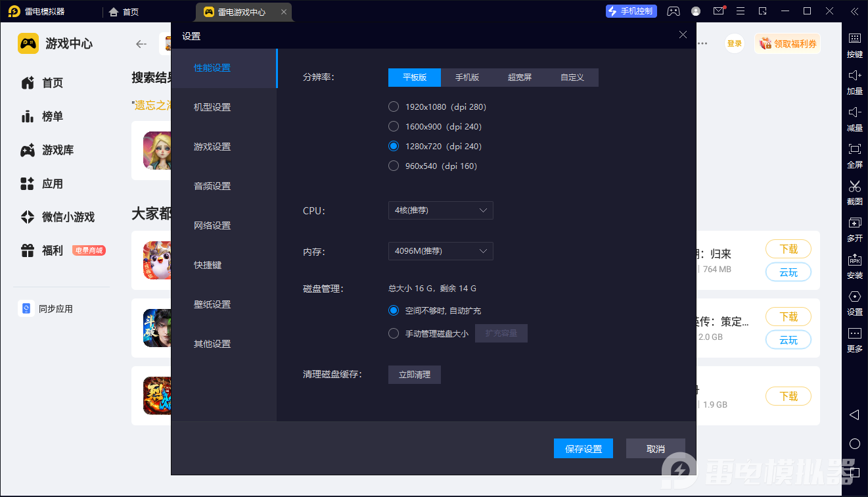The width and height of the screenshot is (868, 497).
Task: Click the gamepad icon in title bar
Action: coord(674,11)
